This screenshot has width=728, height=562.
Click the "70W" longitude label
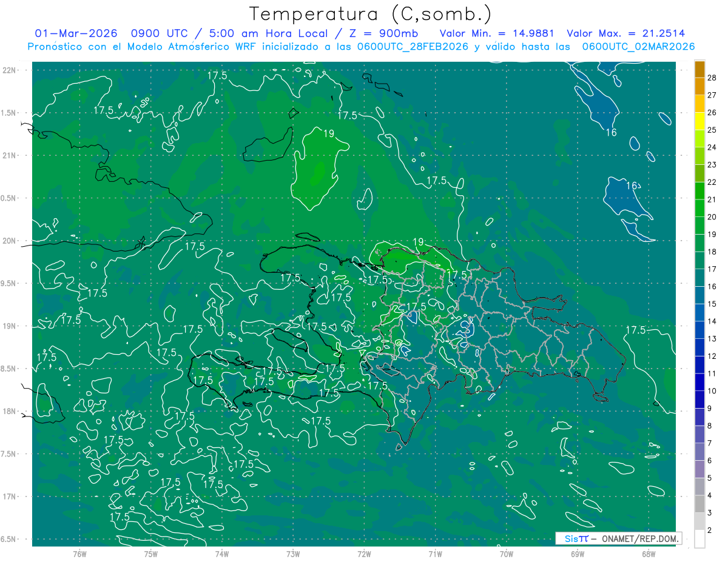coord(506,554)
